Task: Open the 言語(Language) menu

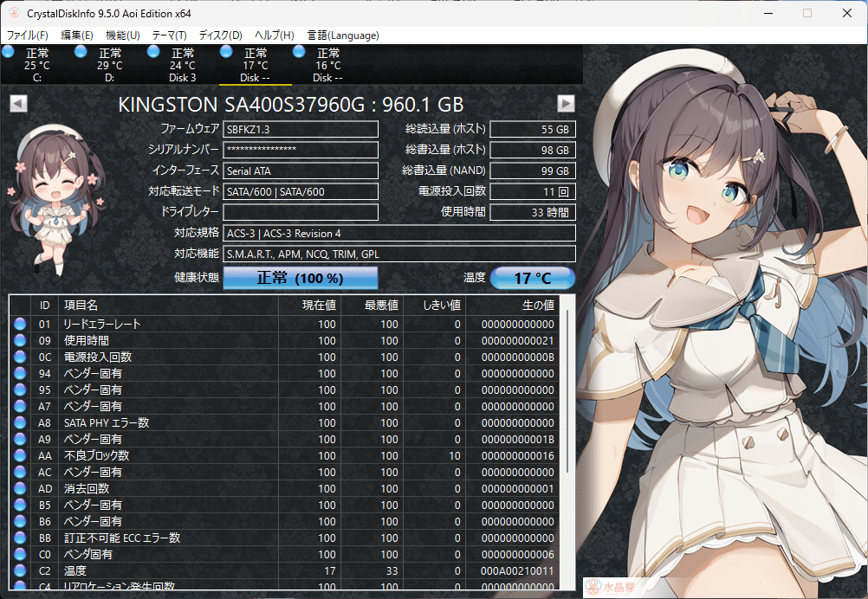Action: pyautogui.click(x=343, y=35)
